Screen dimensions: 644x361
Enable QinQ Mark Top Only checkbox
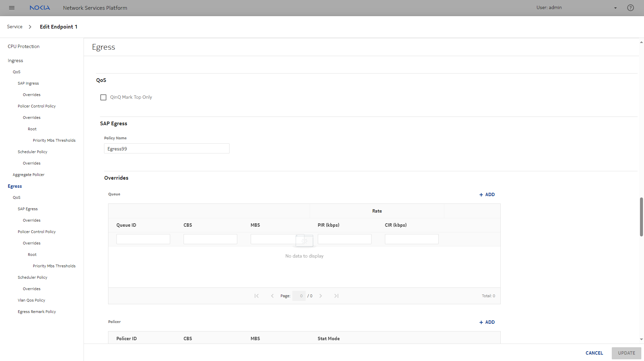[103, 97]
